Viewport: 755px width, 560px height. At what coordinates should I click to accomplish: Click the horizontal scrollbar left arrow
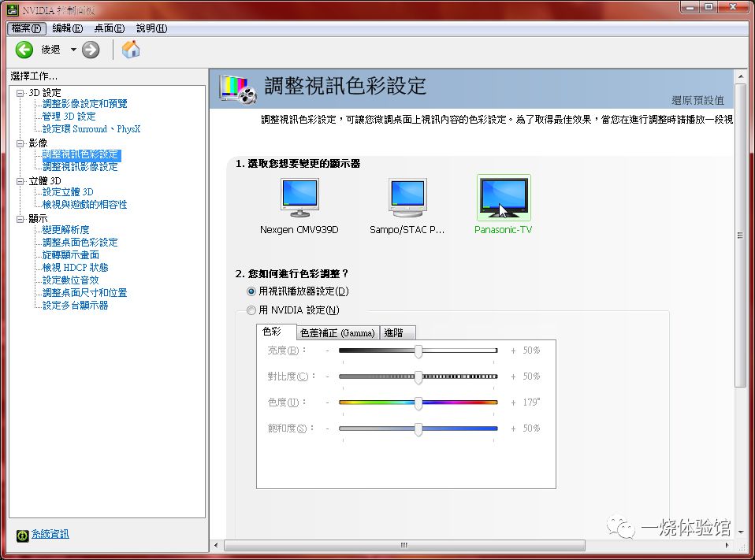point(216,545)
